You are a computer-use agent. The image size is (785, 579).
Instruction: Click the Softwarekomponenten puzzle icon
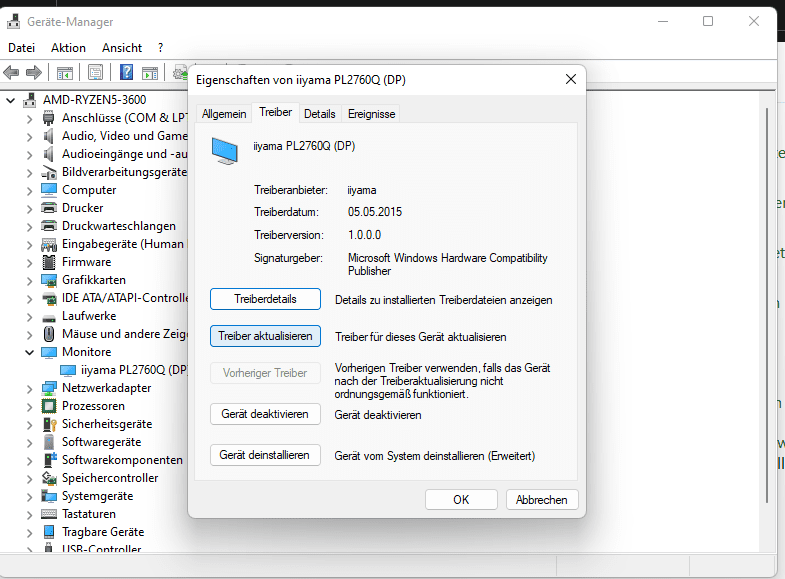pyautogui.click(x=49, y=460)
